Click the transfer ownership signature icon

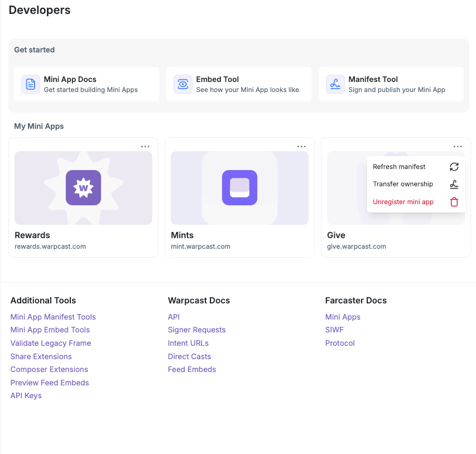pyautogui.click(x=454, y=184)
